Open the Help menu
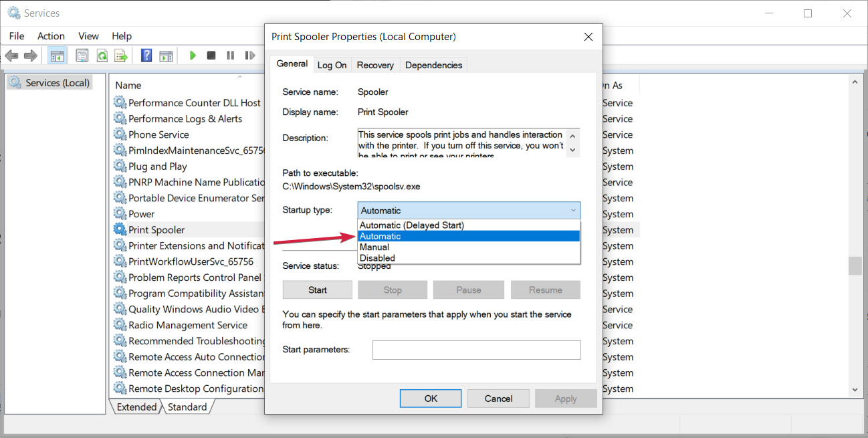The image size is (868, 438). [x=122, y=36]
